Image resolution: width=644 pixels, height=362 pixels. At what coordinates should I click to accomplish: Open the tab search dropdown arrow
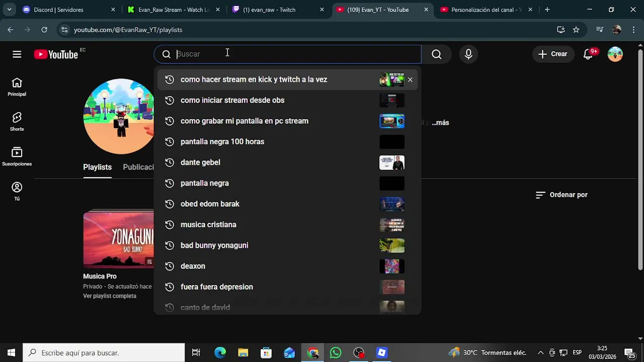9,10
